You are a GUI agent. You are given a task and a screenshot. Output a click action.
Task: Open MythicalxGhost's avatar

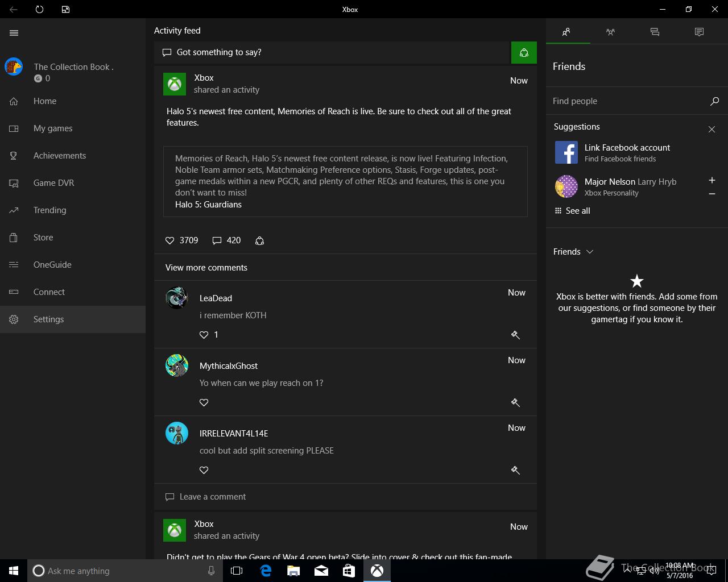[177, 365]
